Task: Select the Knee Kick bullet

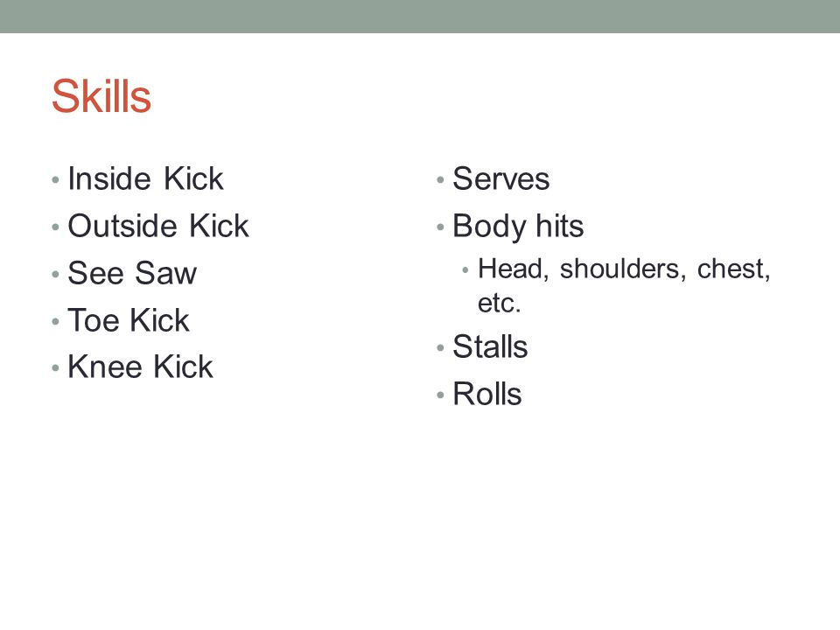Action: (x=140, y=367)
